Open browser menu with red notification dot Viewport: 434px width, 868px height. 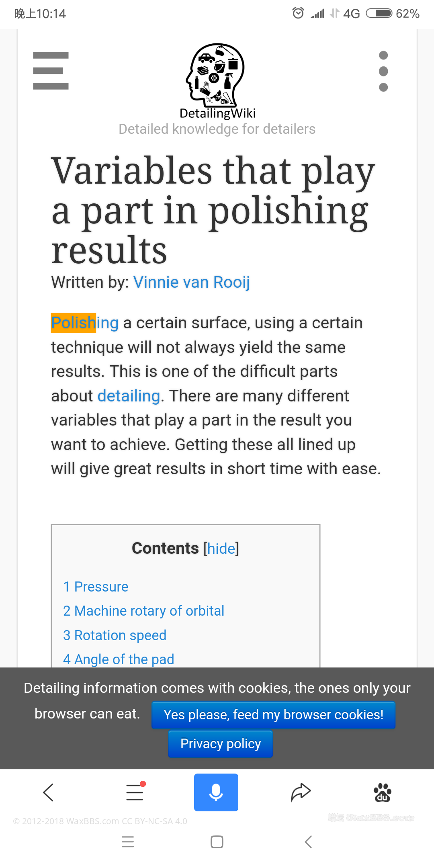tap(135, 792)
